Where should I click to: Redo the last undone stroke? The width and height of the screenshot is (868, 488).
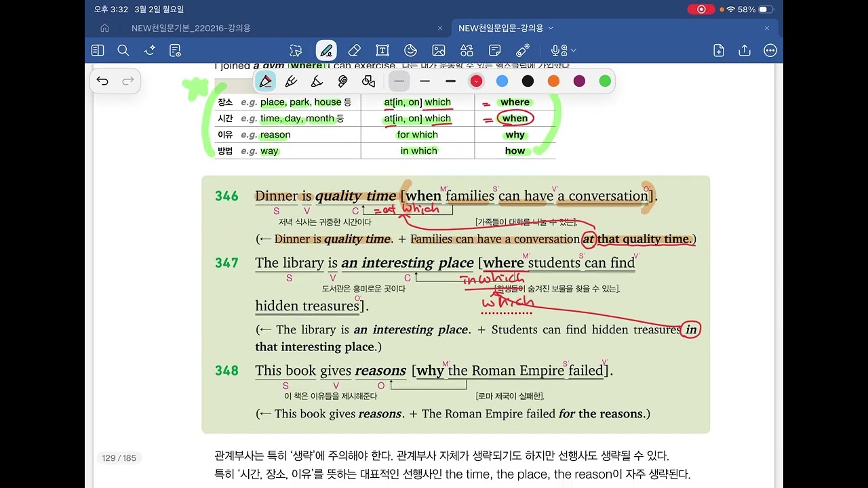pyautogui.click(x=128, y=81)
